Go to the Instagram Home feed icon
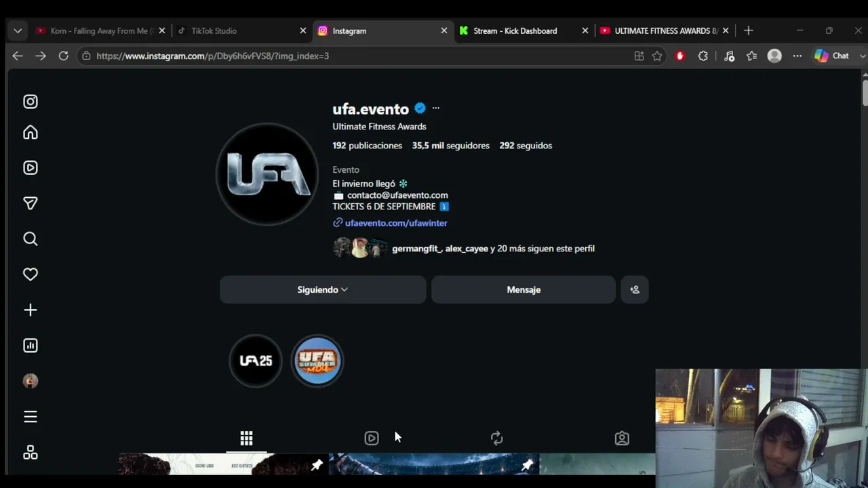Screen dimensions: 868x488 (x=31, y=133)
